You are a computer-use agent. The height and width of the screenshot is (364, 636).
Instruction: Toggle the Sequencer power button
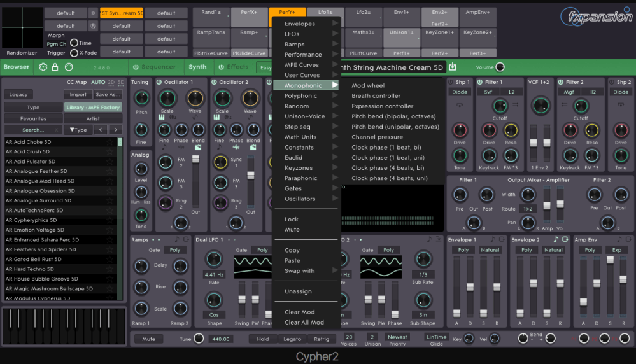tap(135, 67)
